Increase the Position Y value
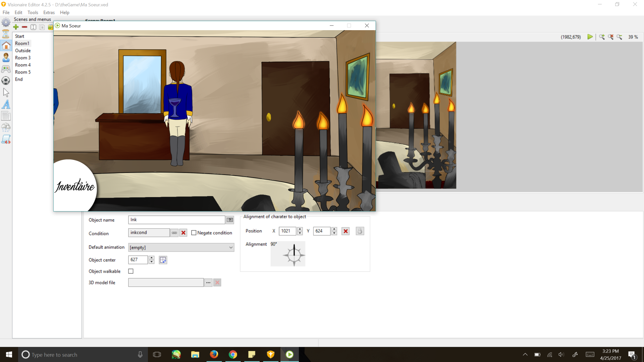The image size is (644, 362). point(334,229)
